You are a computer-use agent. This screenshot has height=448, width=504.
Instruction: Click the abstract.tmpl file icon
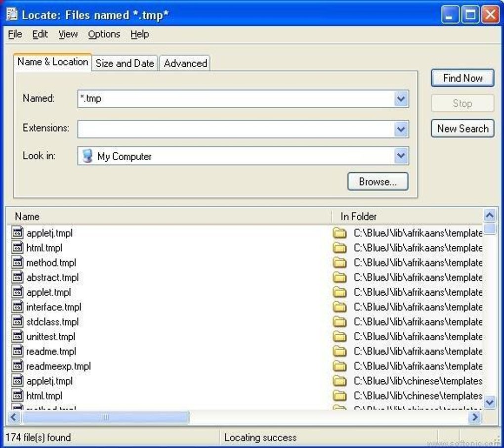pos(17,277)
